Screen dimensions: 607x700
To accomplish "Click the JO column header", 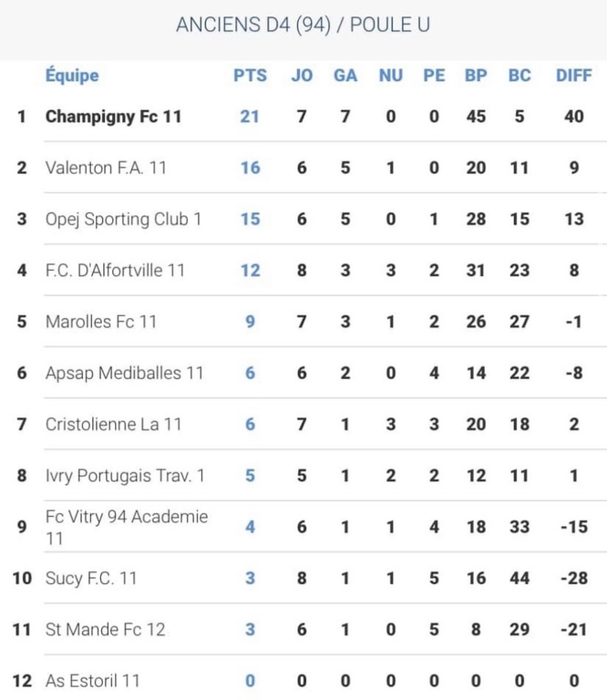I will 301,76.
